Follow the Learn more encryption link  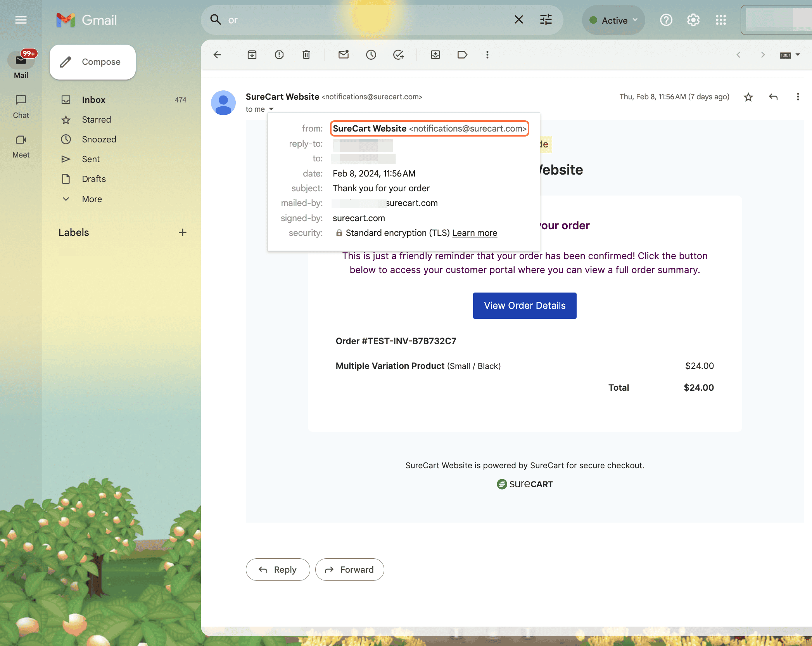[x=475, y=233]
